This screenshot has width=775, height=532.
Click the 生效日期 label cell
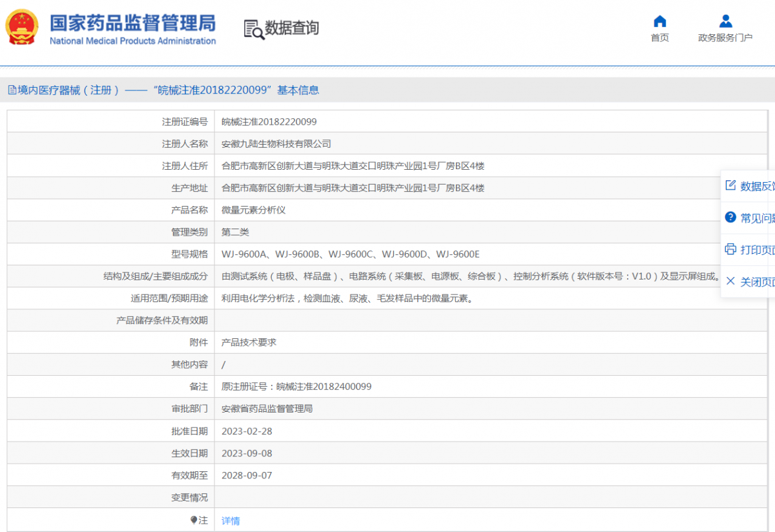point(111,453)
